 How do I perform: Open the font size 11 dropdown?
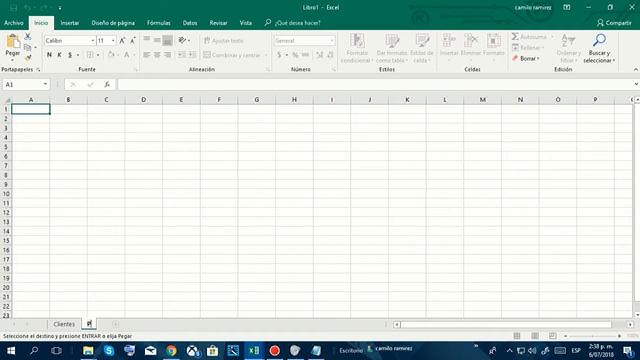click(113, 40)
